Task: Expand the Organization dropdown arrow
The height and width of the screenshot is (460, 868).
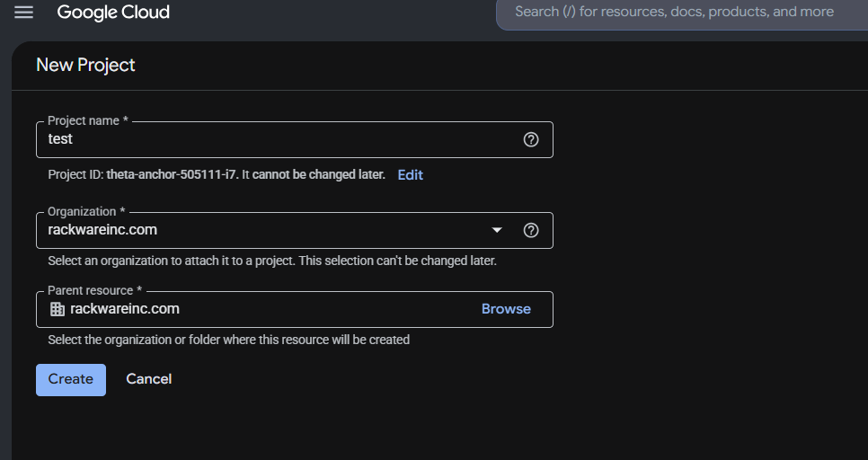Action: click(x=497, y=230)
